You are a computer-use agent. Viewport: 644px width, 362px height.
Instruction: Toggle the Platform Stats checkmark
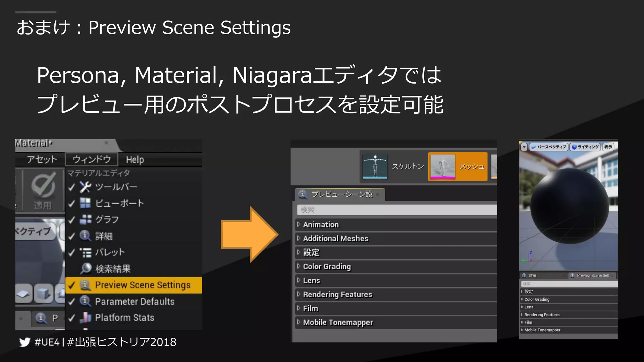pyautogui.click(x=72, y=318)
